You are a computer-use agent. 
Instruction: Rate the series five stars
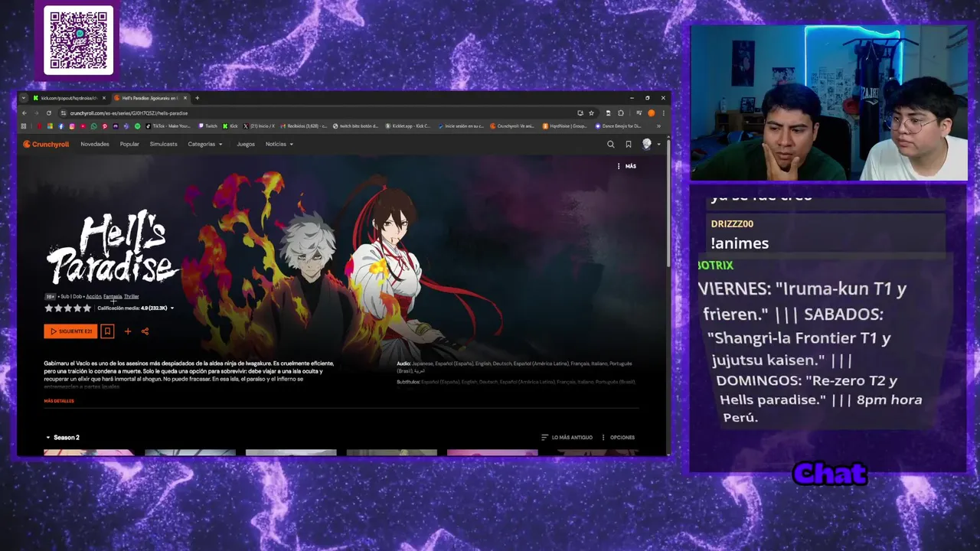[x=87, y=308]
